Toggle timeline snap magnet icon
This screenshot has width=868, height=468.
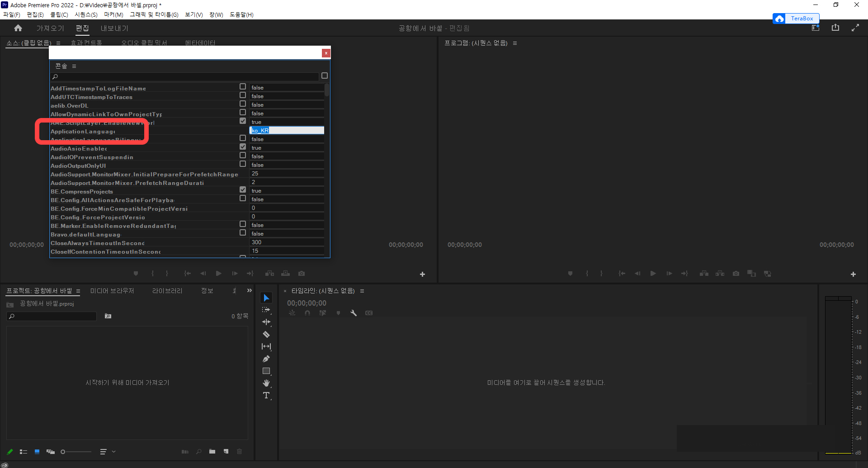coord(307,313)
